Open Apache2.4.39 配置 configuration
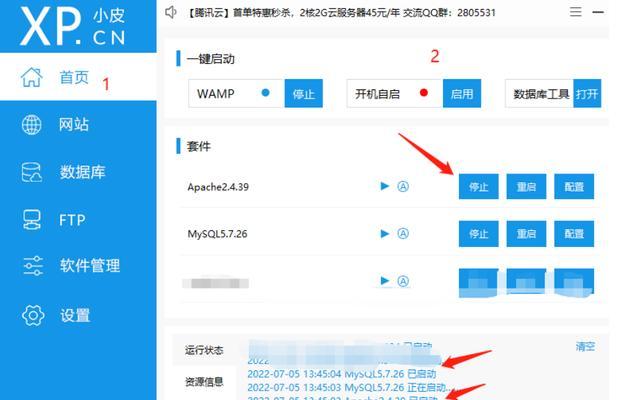 pyautogui.click(x=574, y=187)
